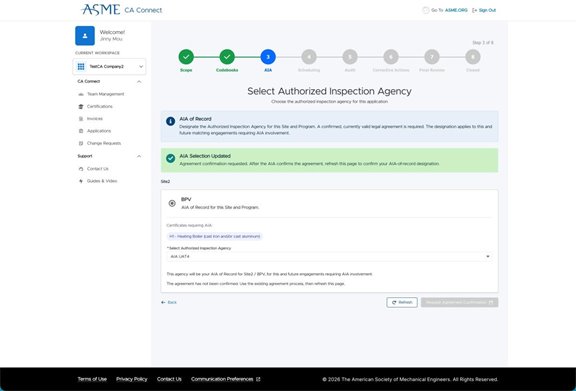Open Guides & Video in sidebar
Screen dimensions: 576x391
coord(102,181)
